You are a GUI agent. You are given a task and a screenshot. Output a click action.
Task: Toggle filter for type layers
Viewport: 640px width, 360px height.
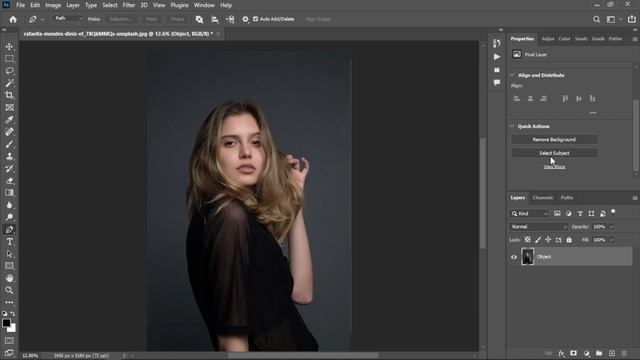point(580,213)
